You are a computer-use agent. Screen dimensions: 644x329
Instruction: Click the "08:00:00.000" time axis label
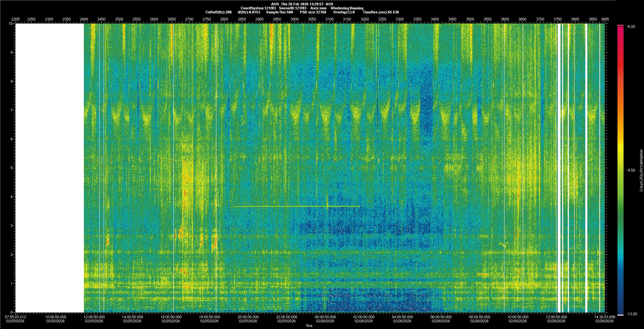click(480, 317)
